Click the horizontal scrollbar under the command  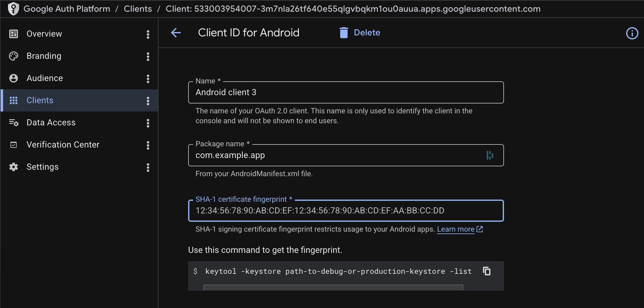333,288
